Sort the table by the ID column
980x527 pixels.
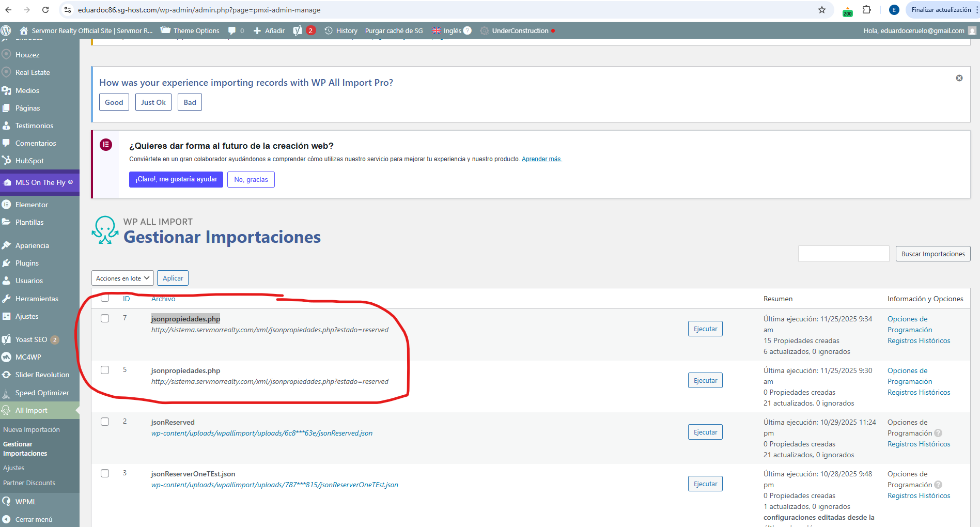point(126,299)
